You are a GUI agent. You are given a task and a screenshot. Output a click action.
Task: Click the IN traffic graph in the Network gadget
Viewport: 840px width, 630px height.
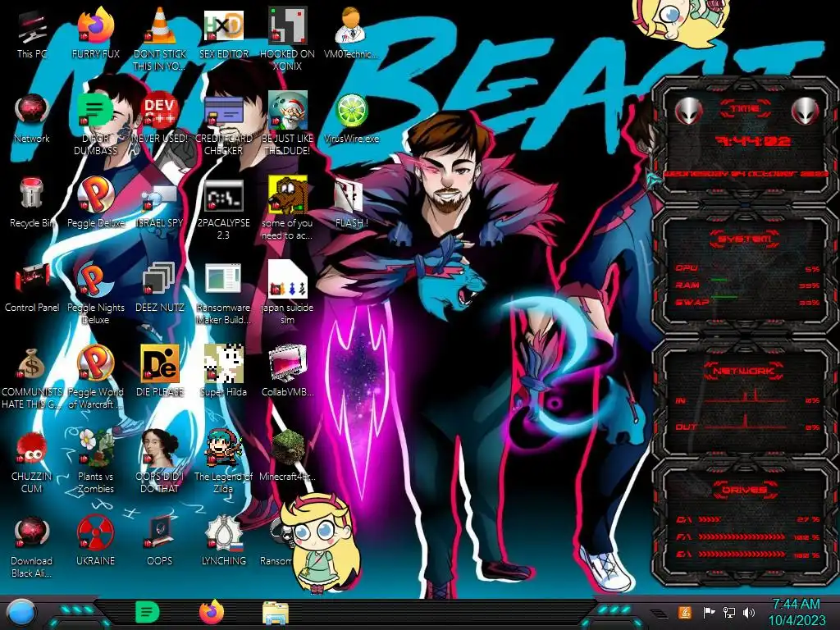pos(747,398)
